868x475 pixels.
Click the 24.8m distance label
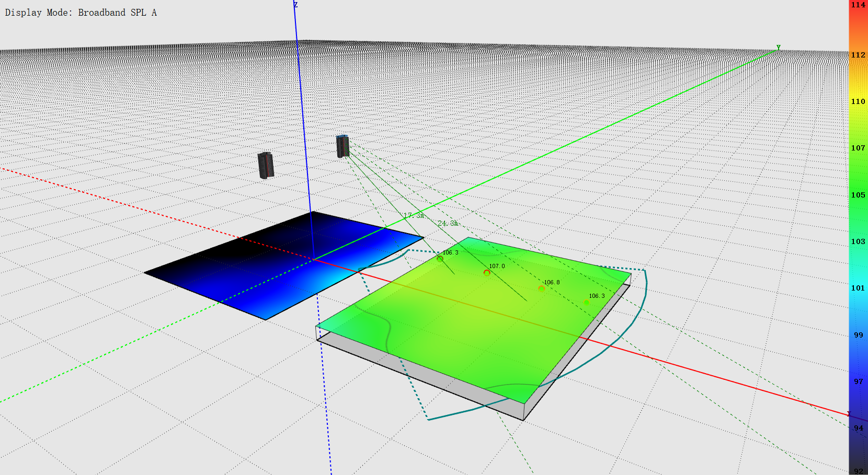pyautogui.click(x=448, y=223)
